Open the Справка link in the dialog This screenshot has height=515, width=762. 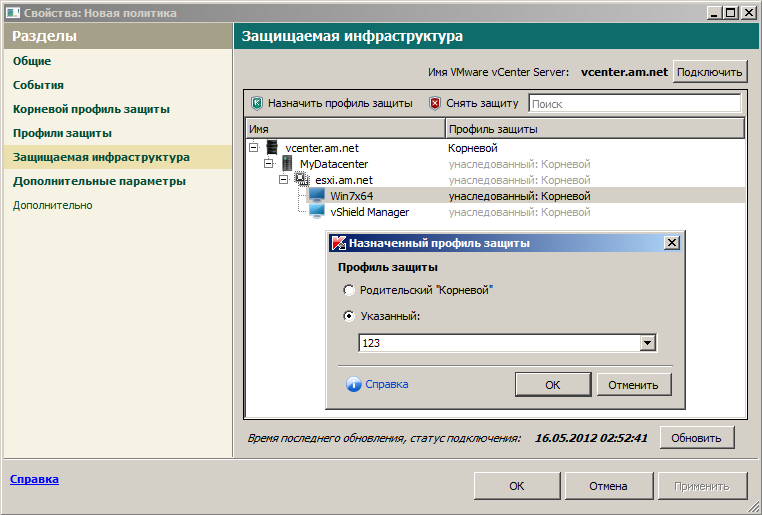point(387,384)
